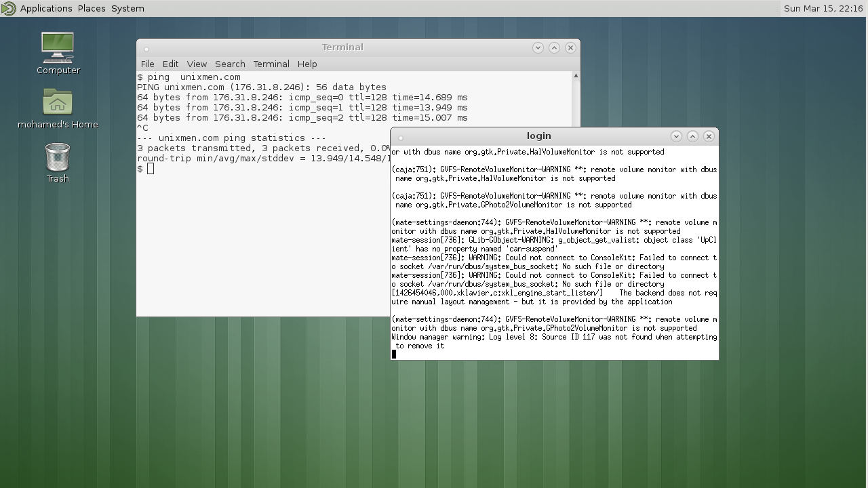Open the Help menu in Terminal
The height and width of the screenshot is (488, 868).
307,64
